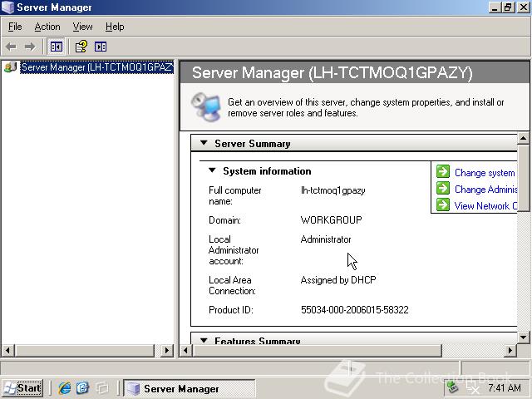Click the Administrator account value
Viewport: 532px width, 399px height.
pos(326,239)
